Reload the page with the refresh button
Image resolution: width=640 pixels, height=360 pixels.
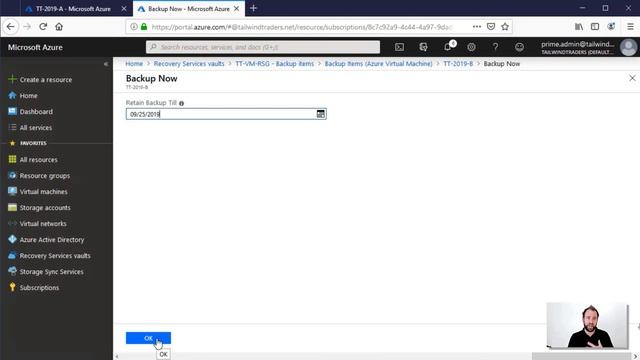pos(43,27)
